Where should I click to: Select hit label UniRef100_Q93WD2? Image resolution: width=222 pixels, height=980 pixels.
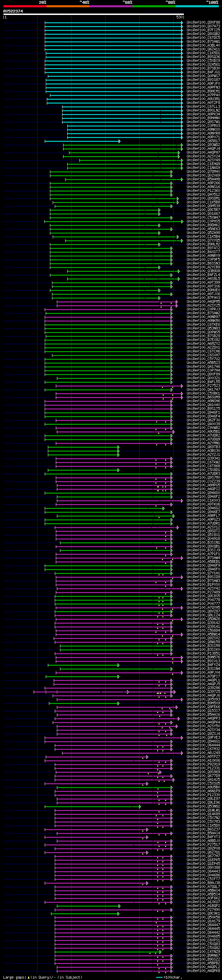pos(203,145)
